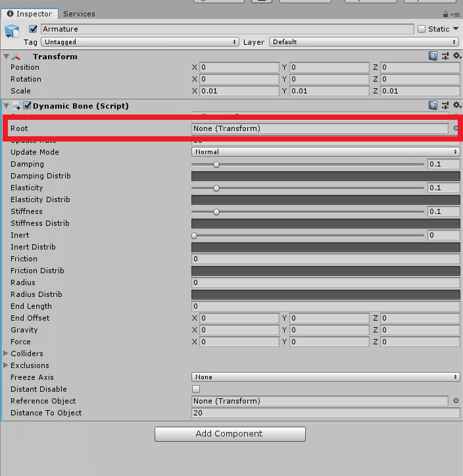
Task: Click the Reference Object field
Action: (x=320, y=401)
